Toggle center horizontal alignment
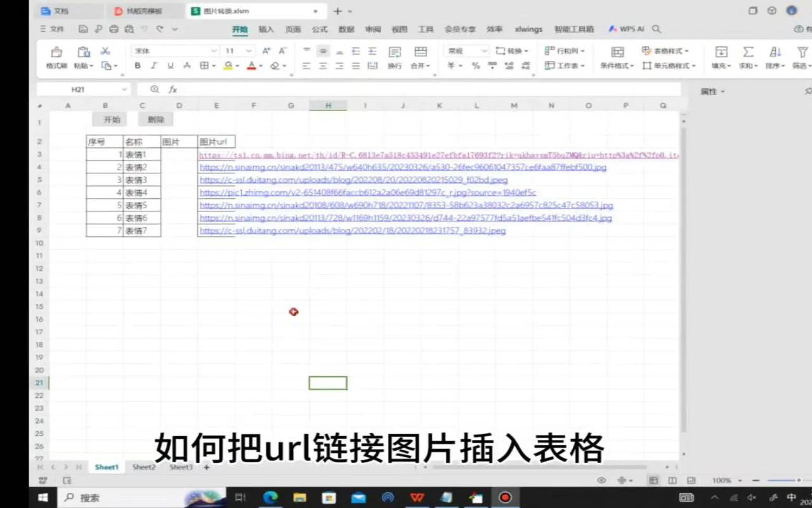The width and height of the screenshot is (812, 508). click(x=324, y=65)
